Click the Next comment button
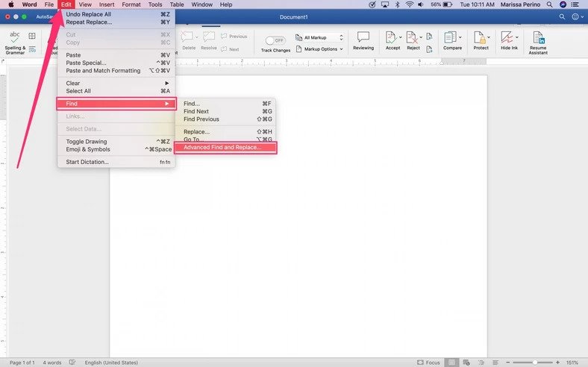Viewport: 588px width, 367px height. pos(230,49)
